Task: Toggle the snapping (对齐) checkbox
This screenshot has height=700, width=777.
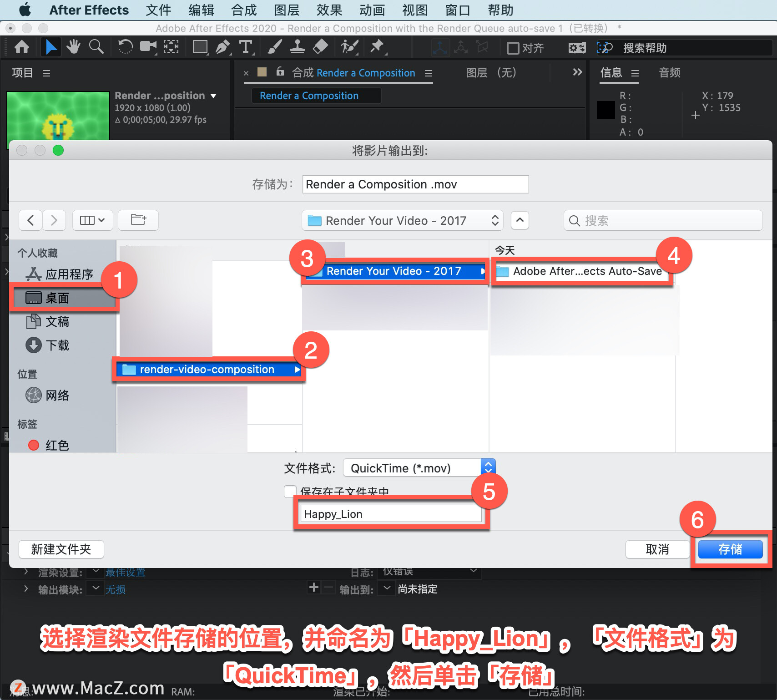Action: 513,48
